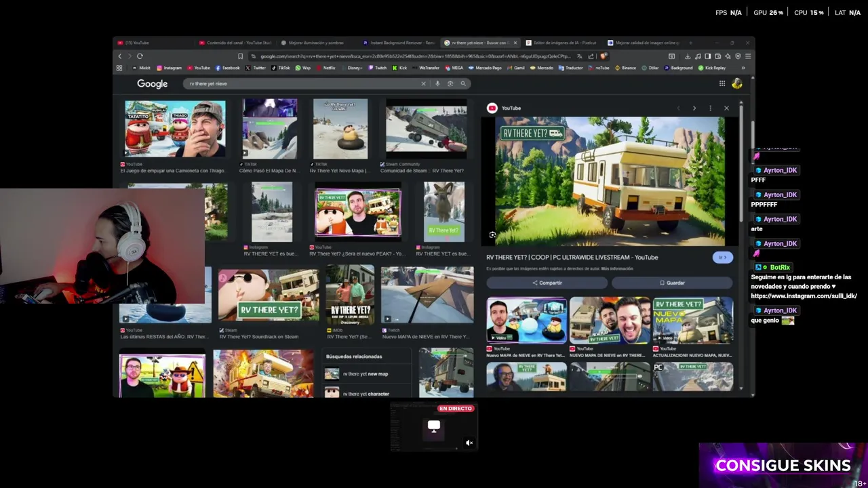
Task: Click the Google logo
Action: tap(152, 83)
